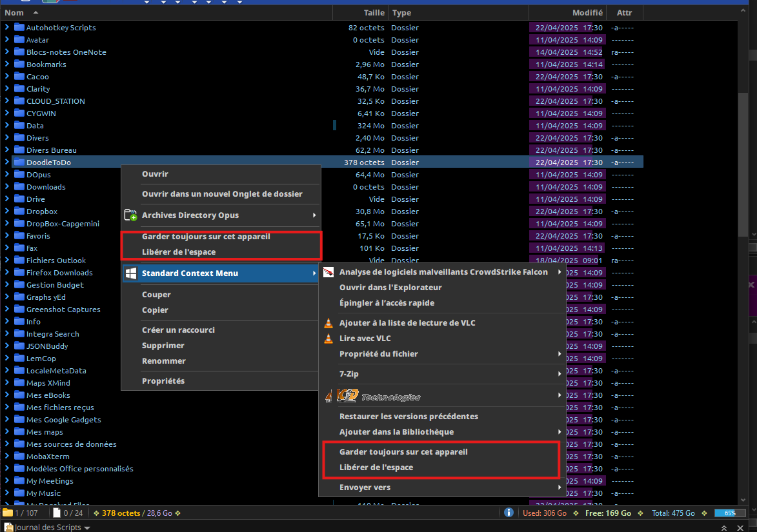Choose Ouvrir dans l'Explorateur
Screen dimensions: 757x532
pyautogui.click(x=390, y=288)
